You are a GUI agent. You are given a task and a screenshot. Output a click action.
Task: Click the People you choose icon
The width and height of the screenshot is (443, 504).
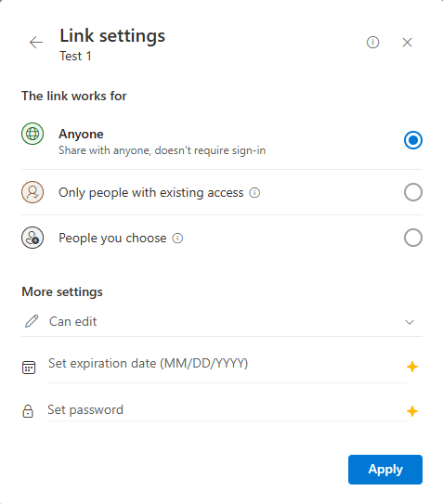[x=33, y=238]
